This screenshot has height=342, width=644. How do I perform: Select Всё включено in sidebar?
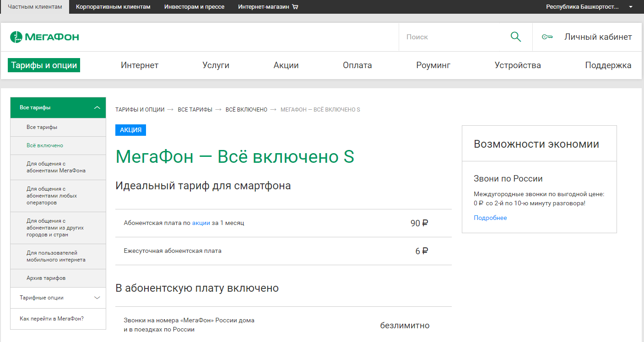pyautogui.click(x=58, y=145)
